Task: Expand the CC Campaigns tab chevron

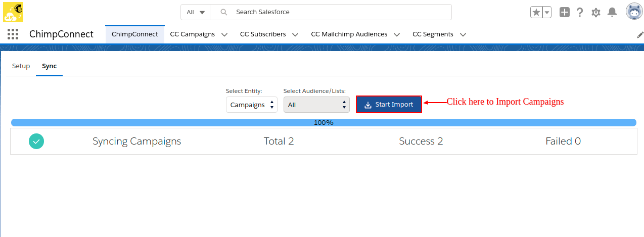Action: (224, 34)
